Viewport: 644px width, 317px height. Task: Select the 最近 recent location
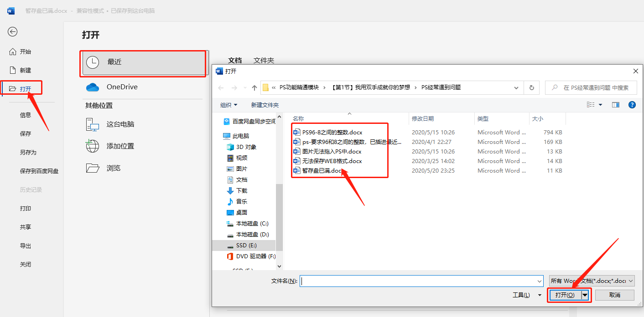pyautogui.click(x=145, y=62)
